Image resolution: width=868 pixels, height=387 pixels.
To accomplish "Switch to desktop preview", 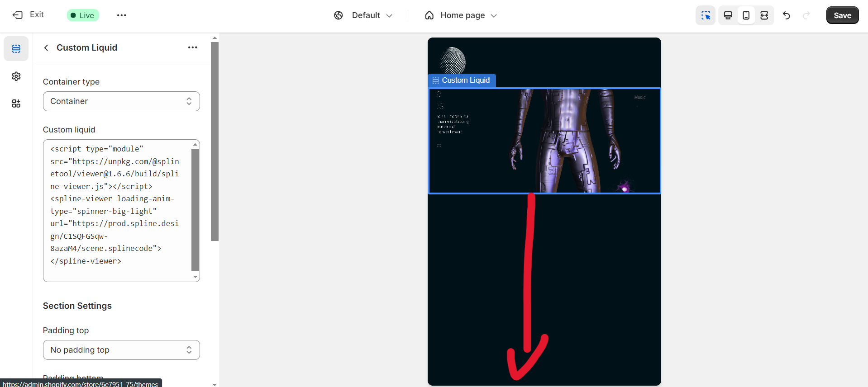I will pos(728,15).
